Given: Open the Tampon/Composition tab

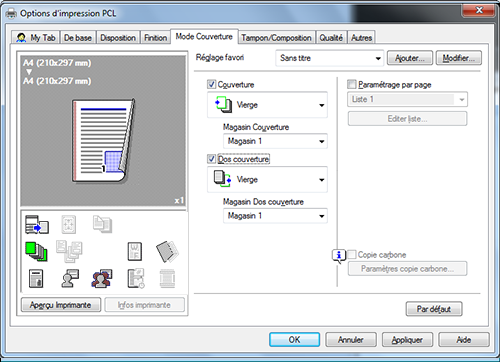Looking at the screenshot, I should pyautogui.click(x=276, y=38).
